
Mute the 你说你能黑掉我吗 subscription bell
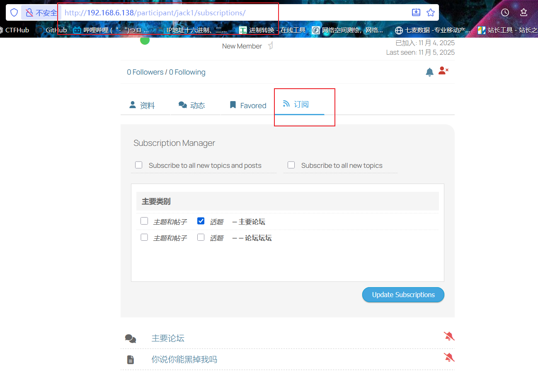point(449,357)
